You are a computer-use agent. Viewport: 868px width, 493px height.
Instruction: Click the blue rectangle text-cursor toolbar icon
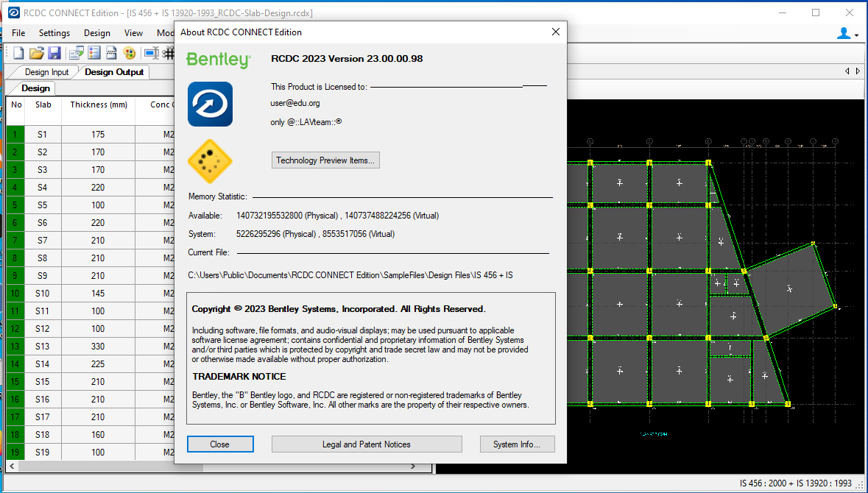(x=151, y=53)
